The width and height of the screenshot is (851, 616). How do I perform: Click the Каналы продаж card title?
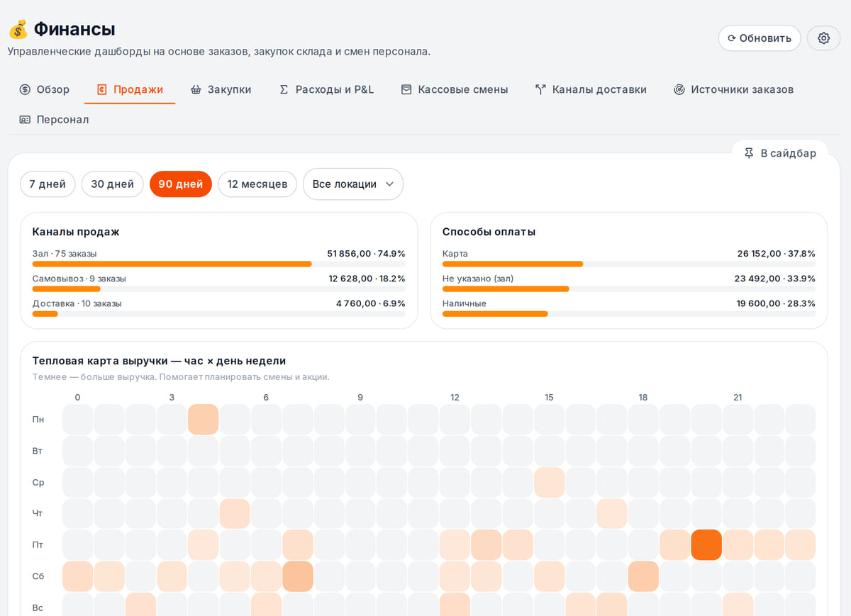click(76, 232)
